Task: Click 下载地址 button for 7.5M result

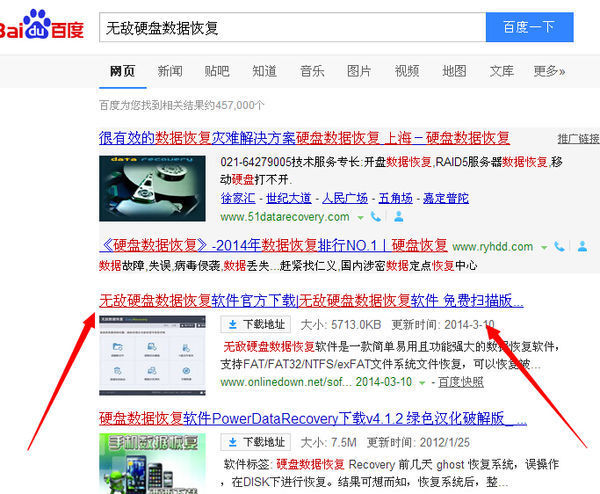Action: click(x=255, y=442)
